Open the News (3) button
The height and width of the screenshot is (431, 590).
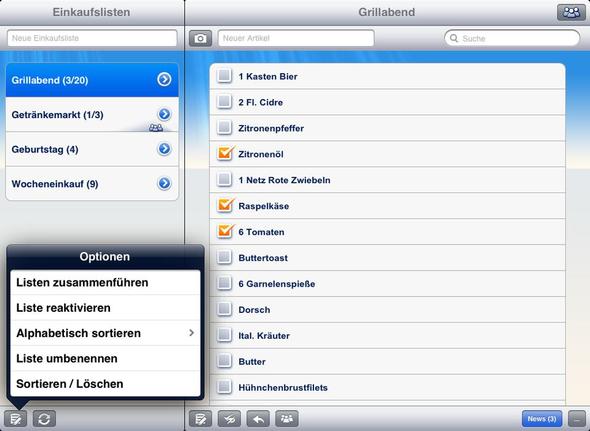pos(542,419)
